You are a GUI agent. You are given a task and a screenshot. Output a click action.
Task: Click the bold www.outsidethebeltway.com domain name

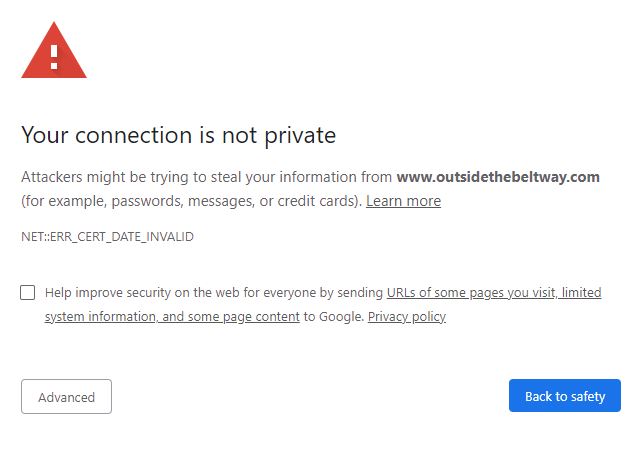[498, 177]
